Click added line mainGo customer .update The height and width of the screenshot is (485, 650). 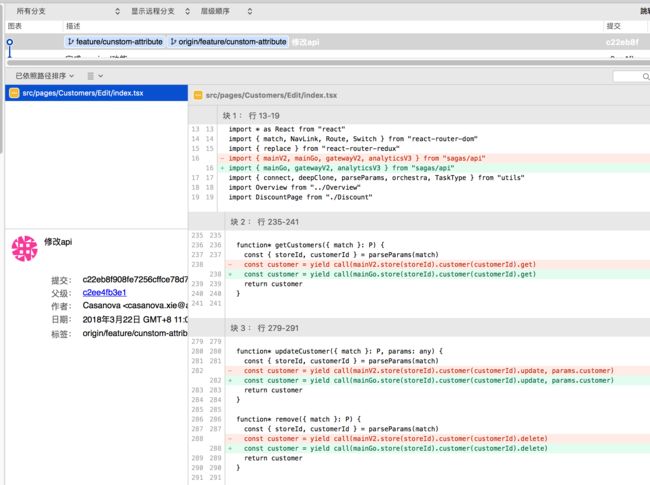point(438,380)
